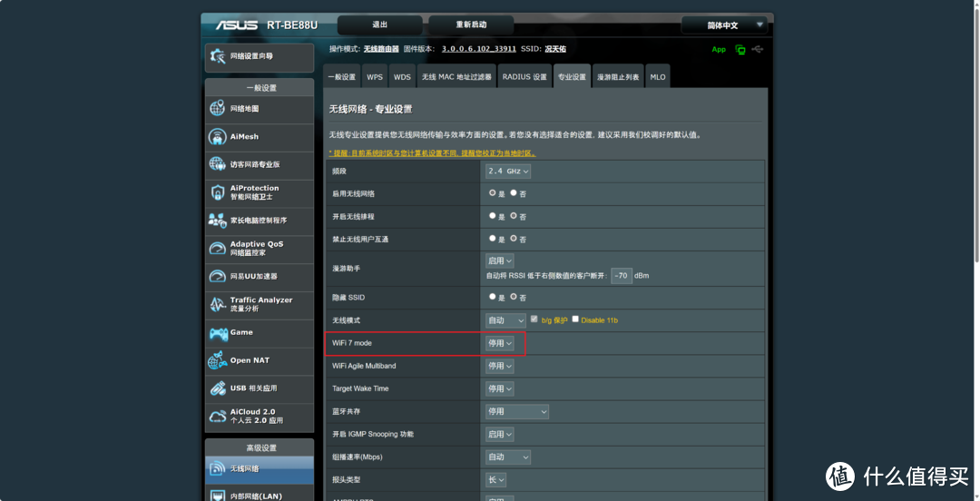Image resolution: width=980 pixels, height=501 pixels.
Task: Switch to the WPS tab
Action: 375,77
